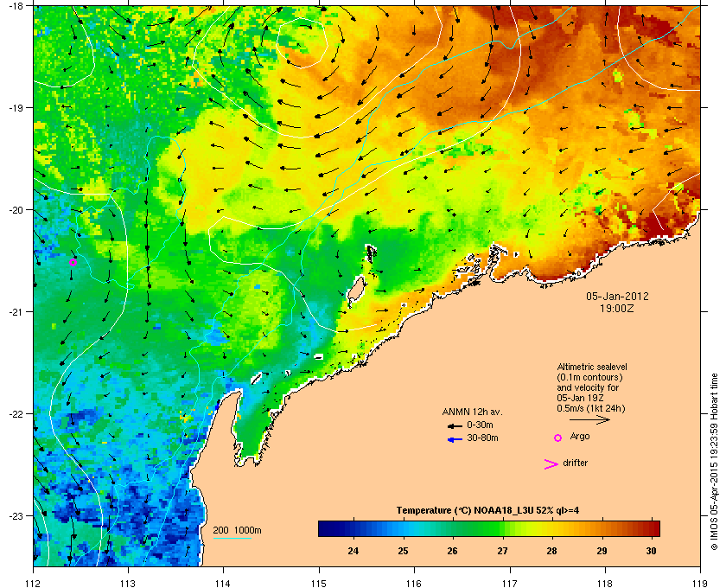Click the 'drifter' legend label
The image size is (726, 588).
coord(575,463)
